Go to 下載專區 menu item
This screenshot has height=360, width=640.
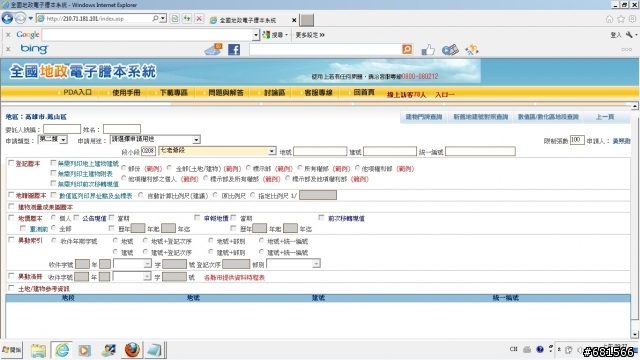click(x=174, y=93)
